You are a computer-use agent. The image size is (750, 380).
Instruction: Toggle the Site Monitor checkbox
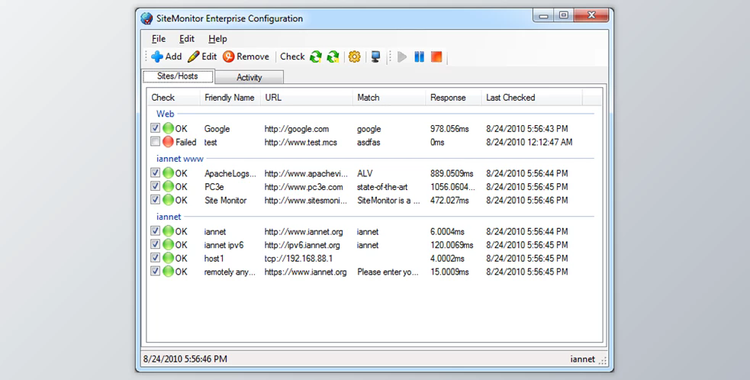[x=155, y=199]
